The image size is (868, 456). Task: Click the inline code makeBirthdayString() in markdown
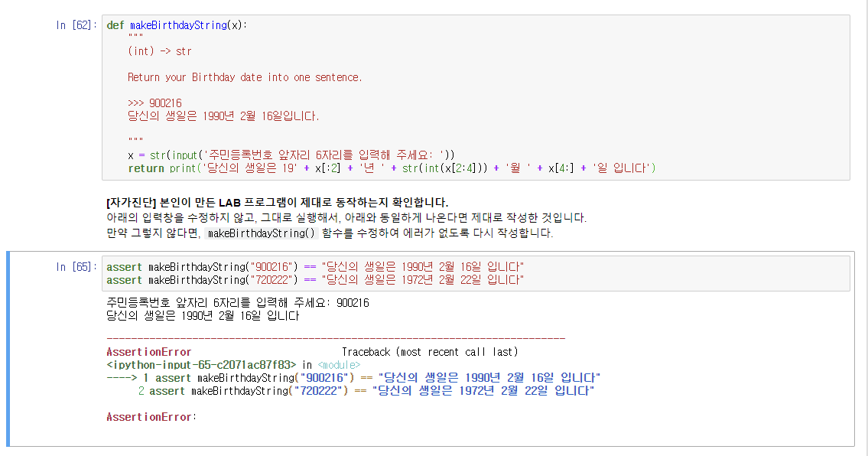tap(262, 233)
